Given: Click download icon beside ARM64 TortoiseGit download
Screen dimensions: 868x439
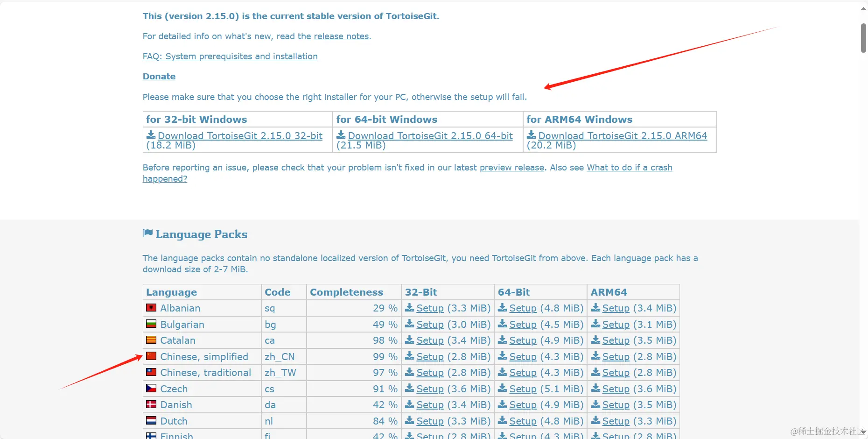Looking at the screenshot, I should tap(531, 135).
